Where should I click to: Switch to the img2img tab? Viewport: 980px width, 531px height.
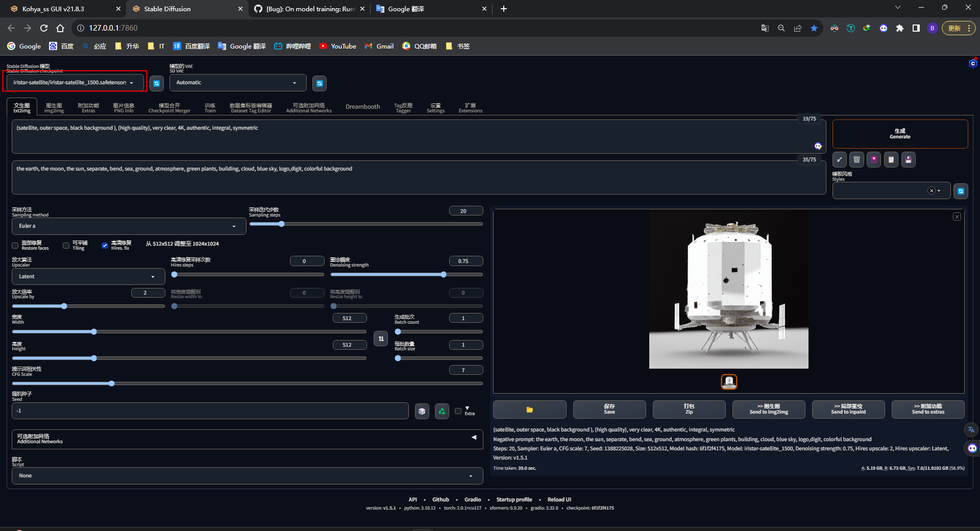55,107
